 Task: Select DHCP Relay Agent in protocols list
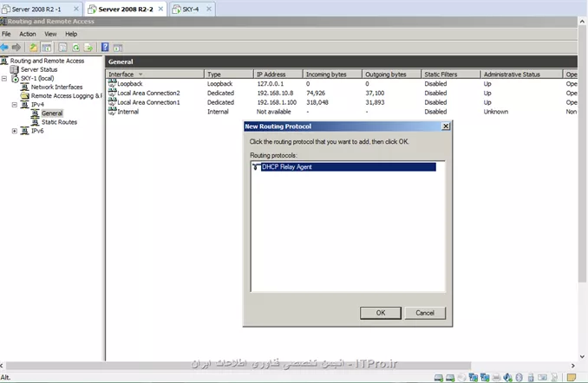tap(349, 166)
